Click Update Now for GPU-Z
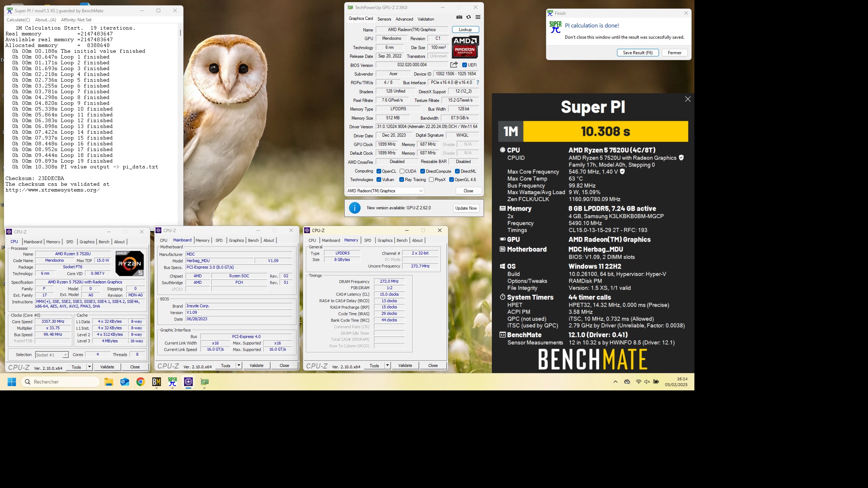Screen dimensions: 868x488 (x=466, y=208)
